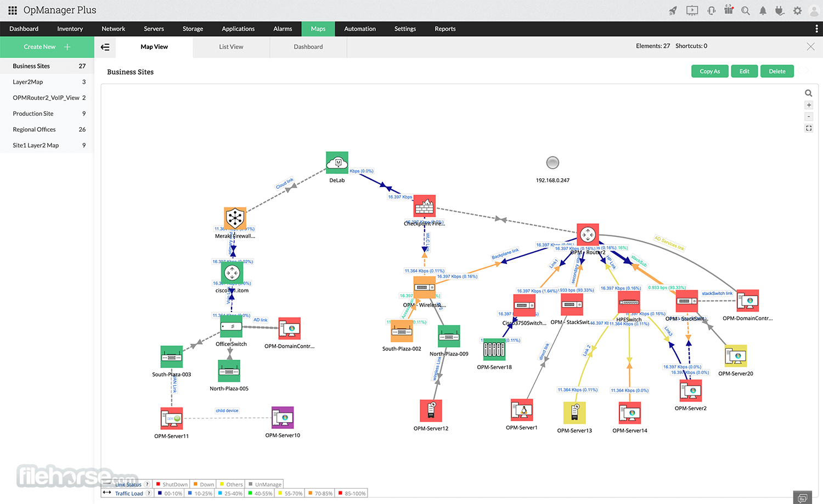Open the settings gear icon in header
Screen dimensions: 823x504
(797, 10)
